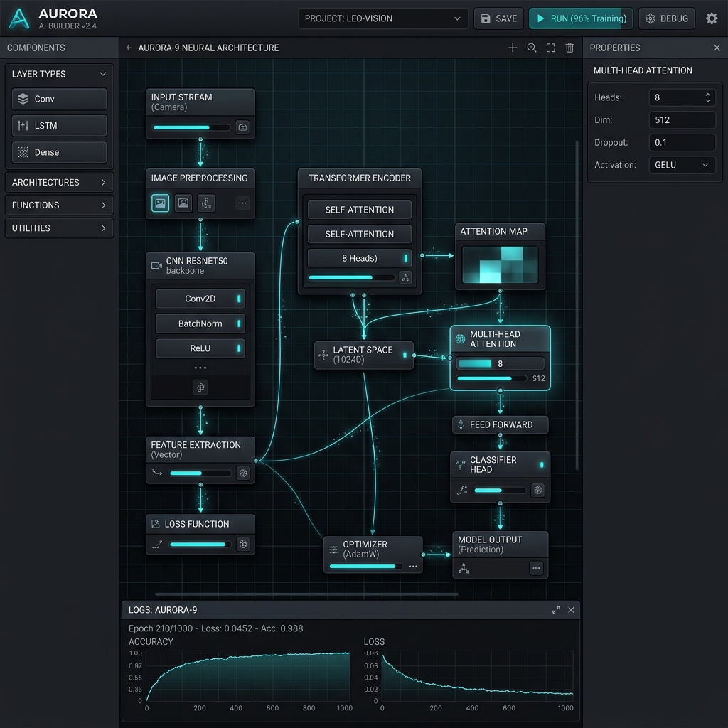Open the Utilities category in Components
The height and width of the screenshot is (728, 728).
[59, 227]
